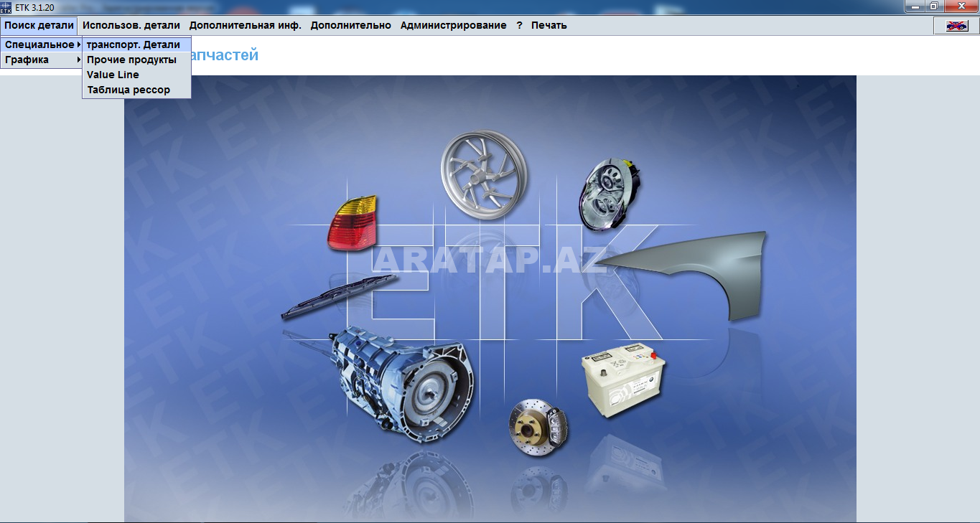Screen dimensions: 980x523
Task: Restore down the ETK window
Action: [934, 6]
